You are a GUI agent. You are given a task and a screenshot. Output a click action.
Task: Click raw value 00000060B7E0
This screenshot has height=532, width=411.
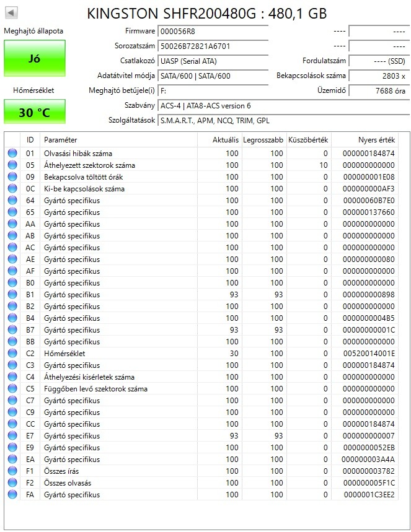coord(369,200)
